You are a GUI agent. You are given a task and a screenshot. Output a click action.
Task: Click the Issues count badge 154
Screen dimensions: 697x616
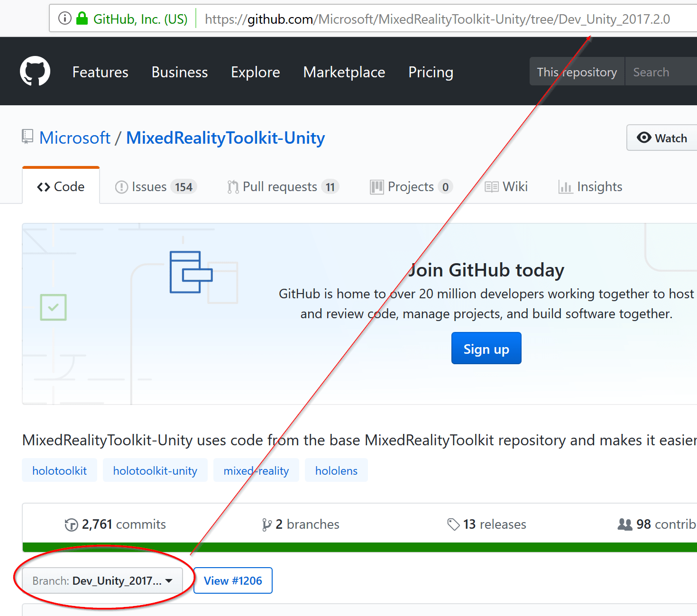pyautogui.click(x=184, y=187)
